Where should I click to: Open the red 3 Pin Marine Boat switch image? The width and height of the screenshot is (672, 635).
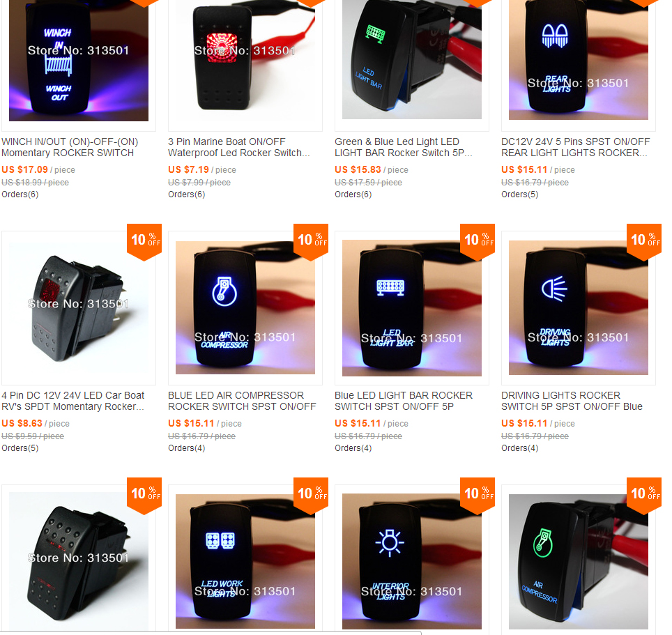point(245,61)
